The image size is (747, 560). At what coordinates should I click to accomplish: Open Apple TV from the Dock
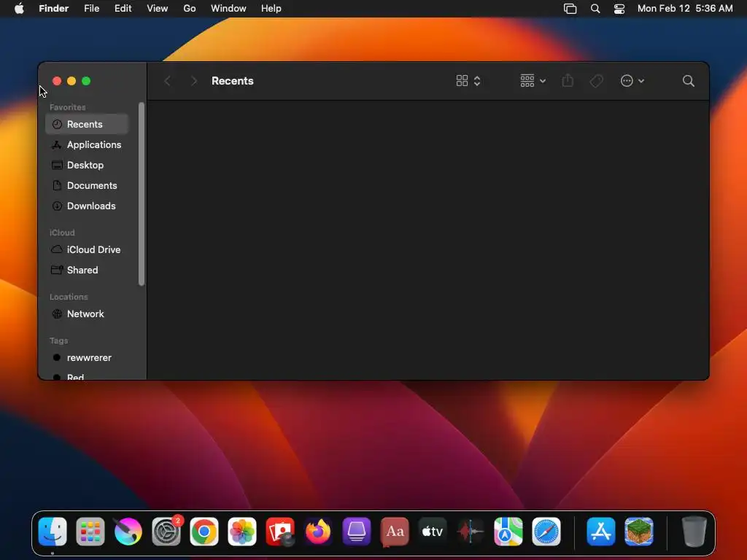433,531
